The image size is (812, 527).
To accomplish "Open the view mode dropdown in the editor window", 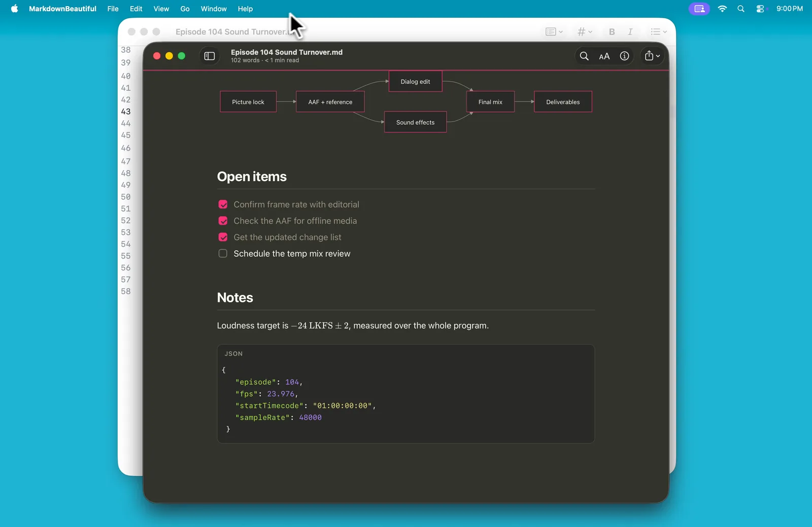I will 554,32.
